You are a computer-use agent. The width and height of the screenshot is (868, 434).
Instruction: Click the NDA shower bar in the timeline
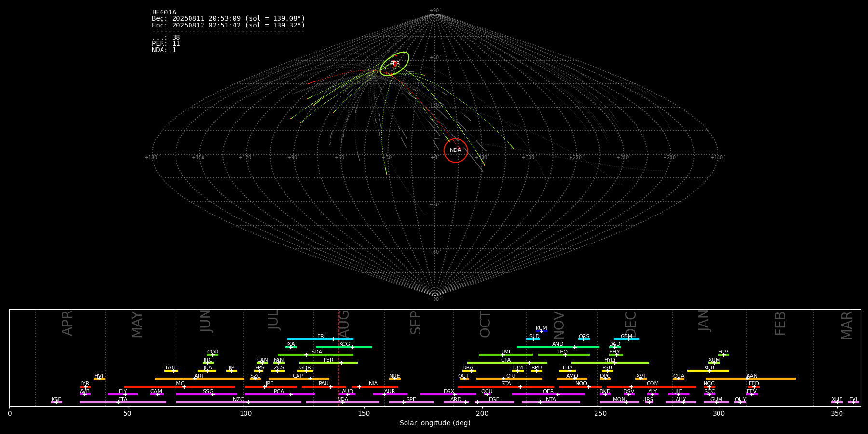343,402
